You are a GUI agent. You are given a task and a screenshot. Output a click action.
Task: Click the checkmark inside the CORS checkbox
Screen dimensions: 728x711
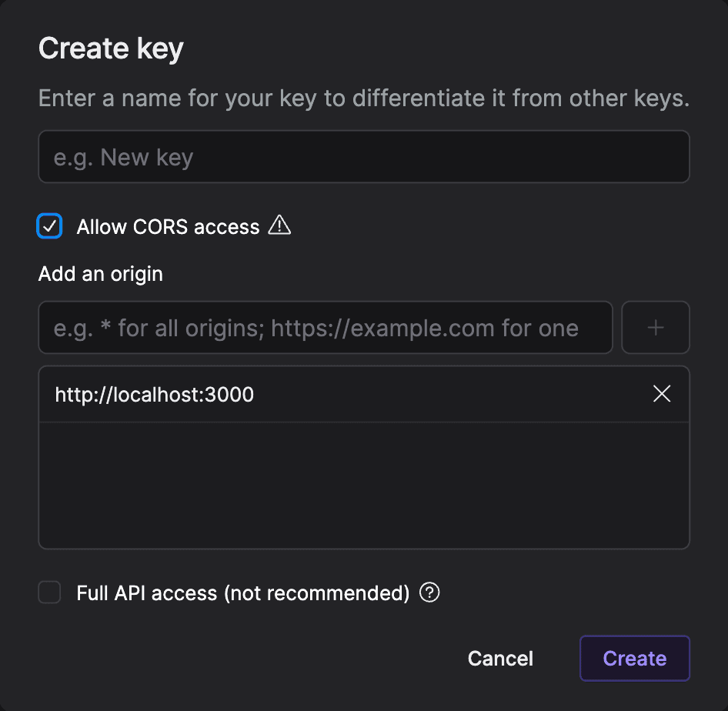coord(50,226)
